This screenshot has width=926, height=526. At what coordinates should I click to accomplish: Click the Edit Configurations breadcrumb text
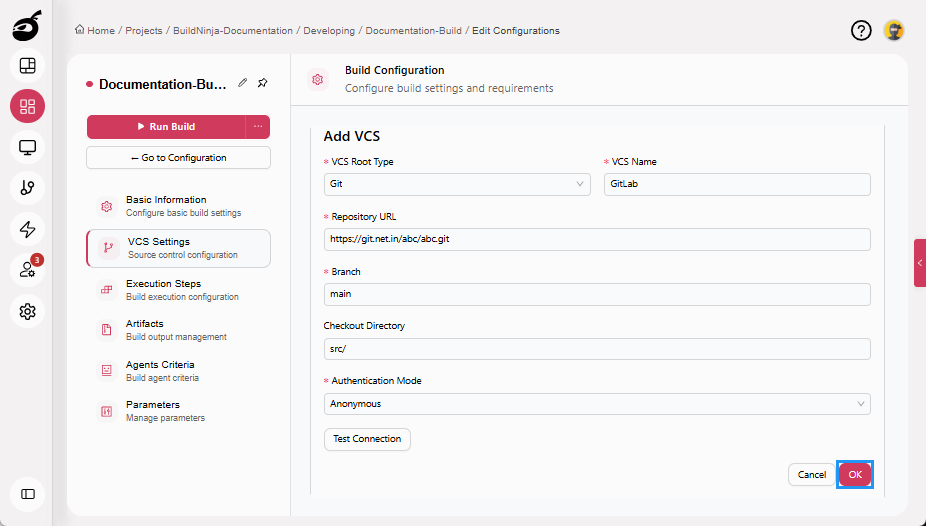coord(516,31)
